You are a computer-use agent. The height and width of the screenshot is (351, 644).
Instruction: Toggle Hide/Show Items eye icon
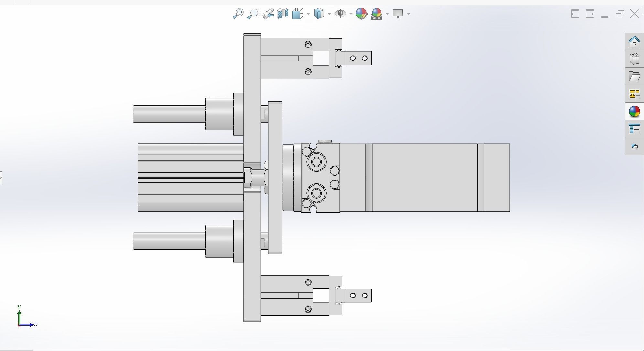(x=340, y=14)
